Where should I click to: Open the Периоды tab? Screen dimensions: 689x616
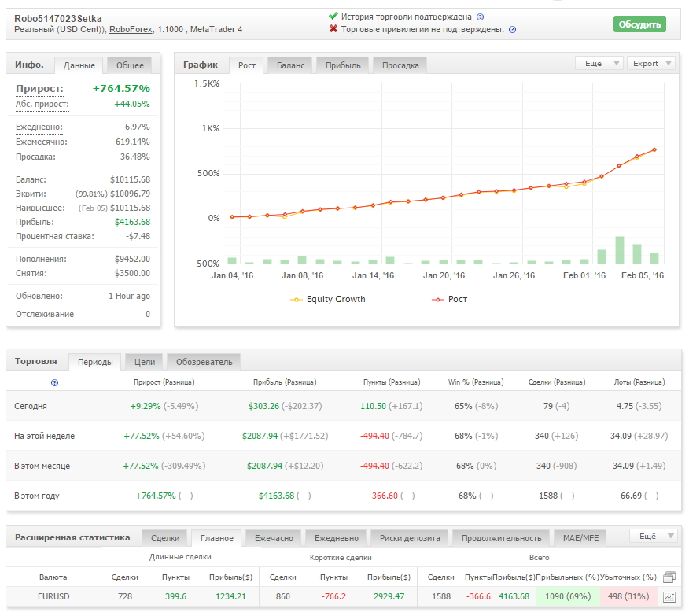(x=95, y=362)
